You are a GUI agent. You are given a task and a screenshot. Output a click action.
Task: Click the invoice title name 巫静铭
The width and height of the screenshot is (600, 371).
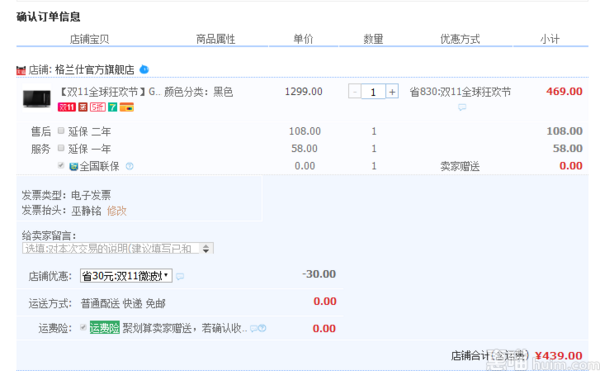coord(86,211)
